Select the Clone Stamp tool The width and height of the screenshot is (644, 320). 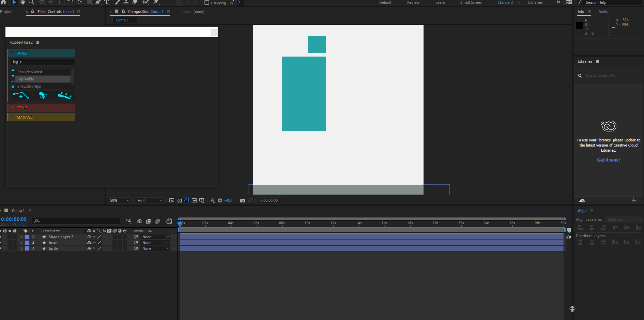click(x=126, y=2)
